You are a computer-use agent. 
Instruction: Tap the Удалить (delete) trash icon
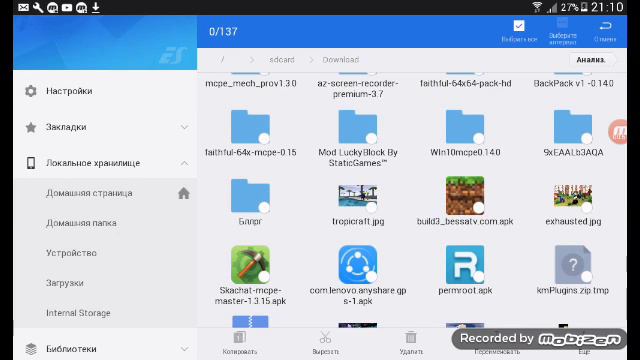click(x=411, y=337)
